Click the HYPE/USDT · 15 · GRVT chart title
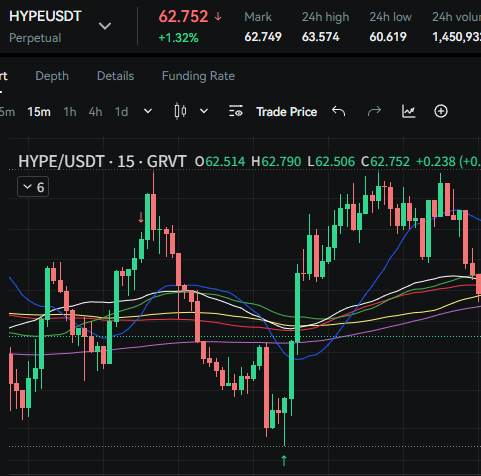The height and width of the screenshot is (476, 481). (102, 162)
